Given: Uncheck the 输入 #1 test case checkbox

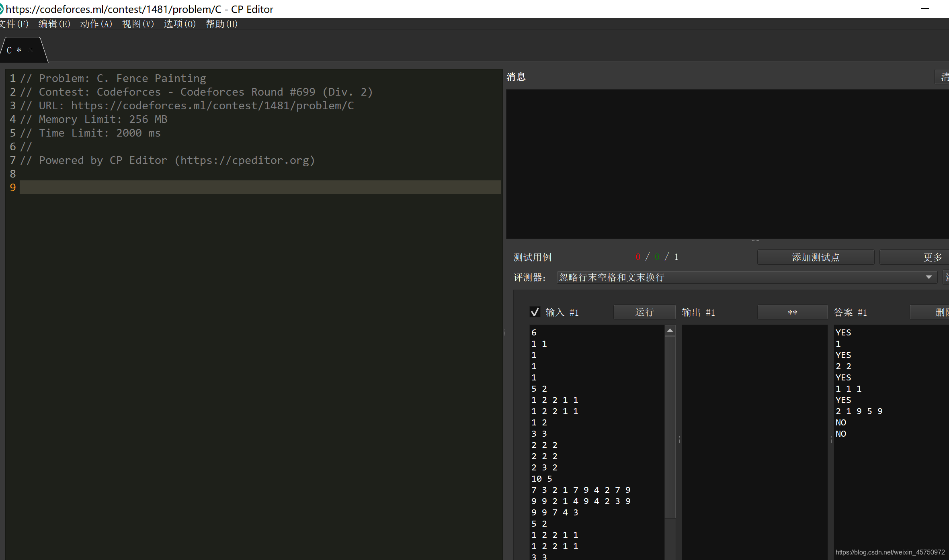Looking at the screenshot, I should point(535,312).
